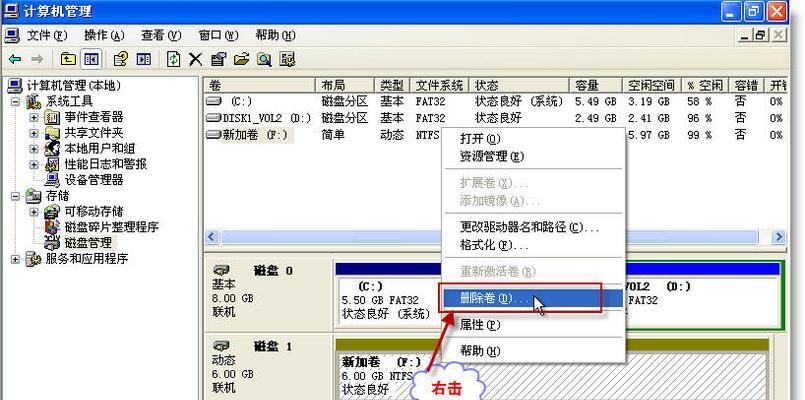Collapse the 系统工具 tree node
The image size is (805, 400).
click(x=15, y=101)
